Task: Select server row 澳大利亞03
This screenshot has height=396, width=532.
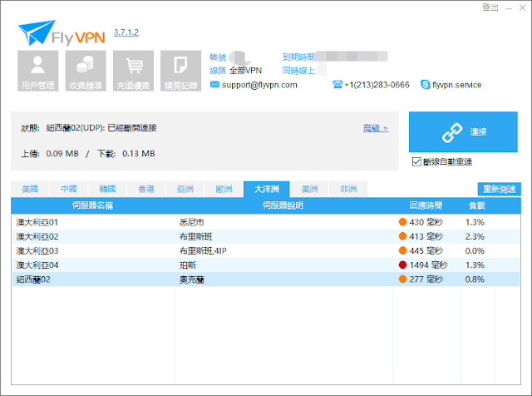Action: coord(266,250)
